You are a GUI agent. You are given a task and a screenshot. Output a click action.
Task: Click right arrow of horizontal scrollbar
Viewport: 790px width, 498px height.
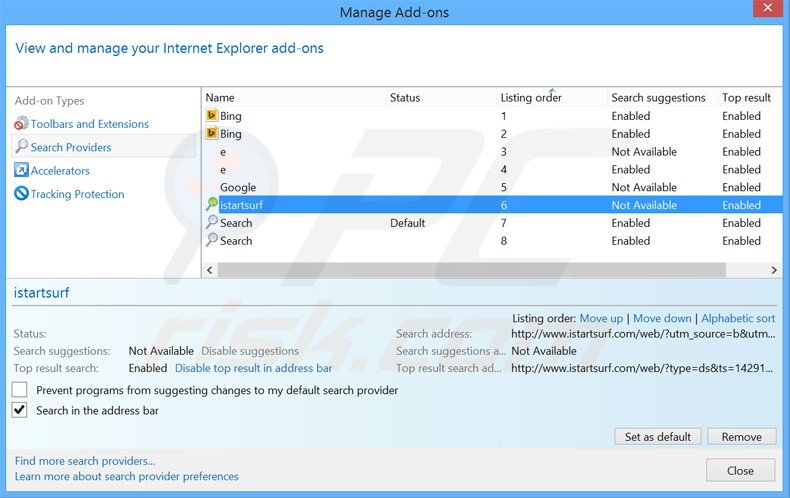[x=774, y=270]
